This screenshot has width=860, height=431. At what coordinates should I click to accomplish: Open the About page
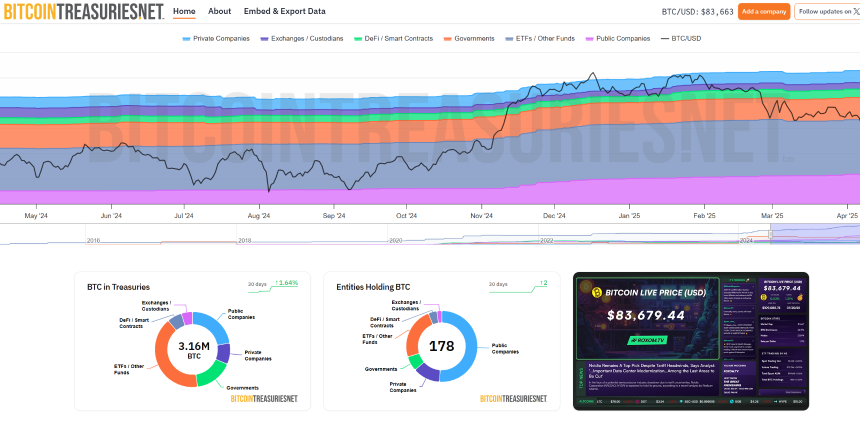click(219, 12)
